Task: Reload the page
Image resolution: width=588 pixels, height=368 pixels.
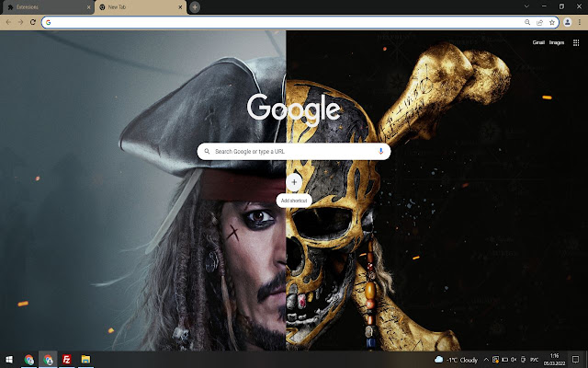Action: click(x=34, y=22)
